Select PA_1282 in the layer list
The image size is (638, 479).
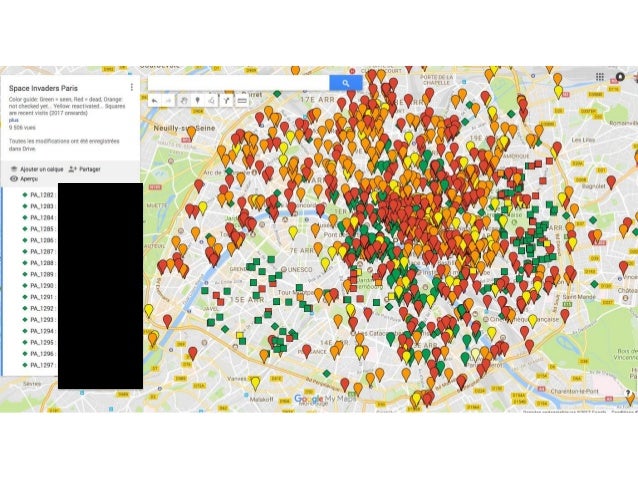click(x=39, y=195)
